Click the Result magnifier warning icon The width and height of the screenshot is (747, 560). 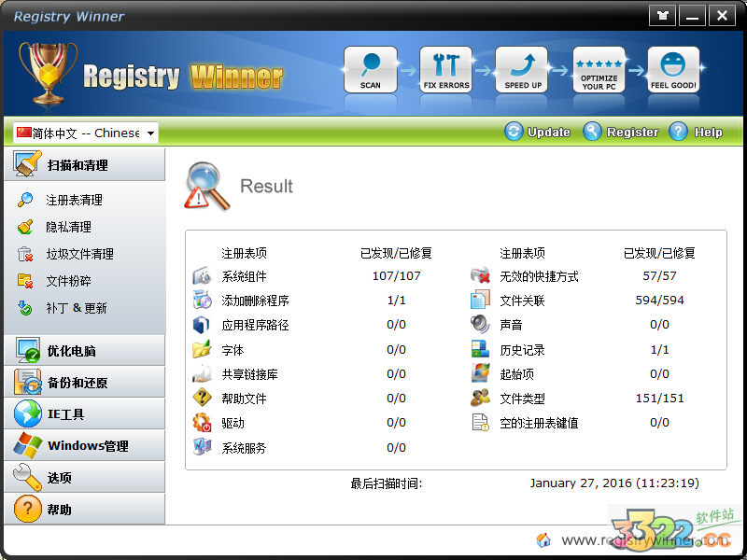(206, 186)
